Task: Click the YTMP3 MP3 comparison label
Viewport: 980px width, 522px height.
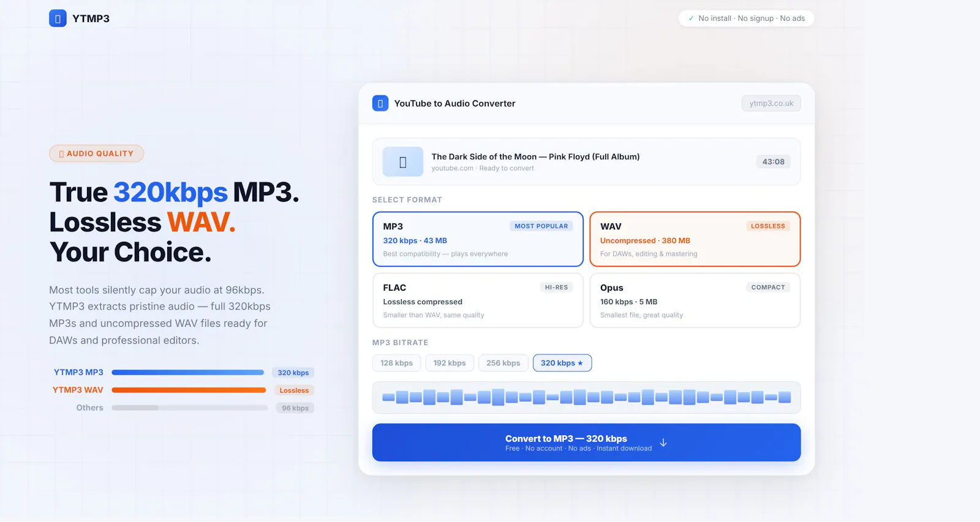Action: click(x=78, y=372)
